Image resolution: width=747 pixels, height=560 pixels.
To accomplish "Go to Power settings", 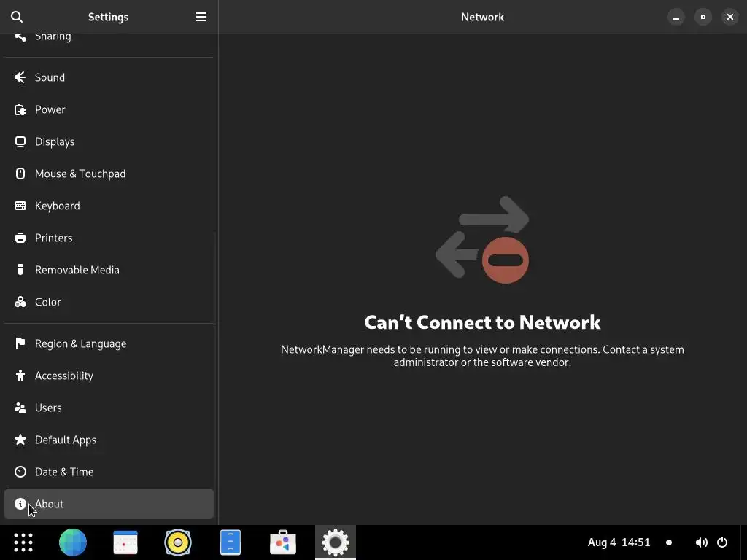I will pos(109,109).
